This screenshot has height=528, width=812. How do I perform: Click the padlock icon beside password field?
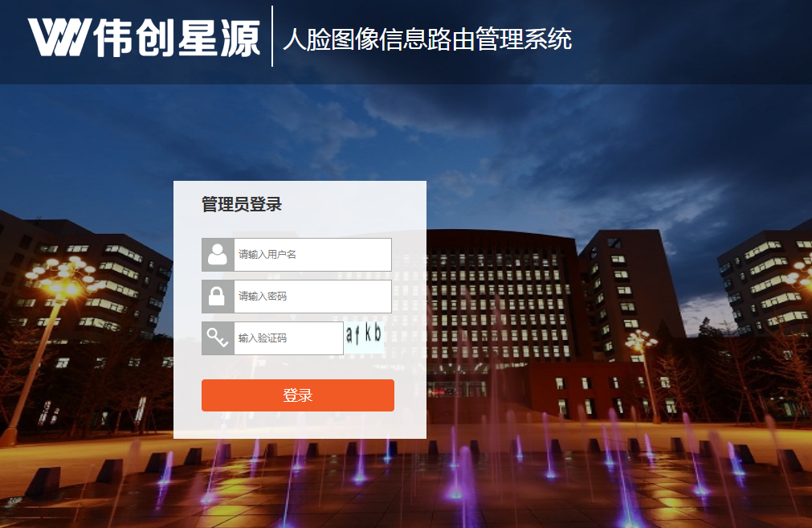click(x=218, y=297)
